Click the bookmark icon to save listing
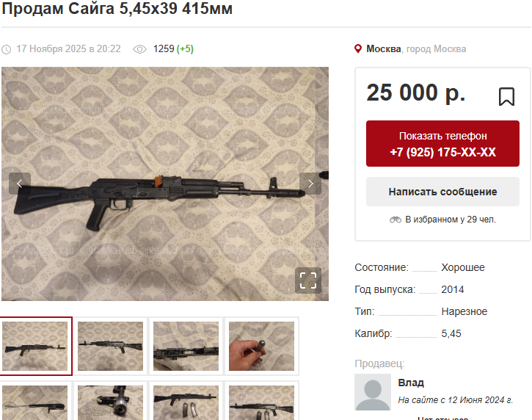 [506, 97]
